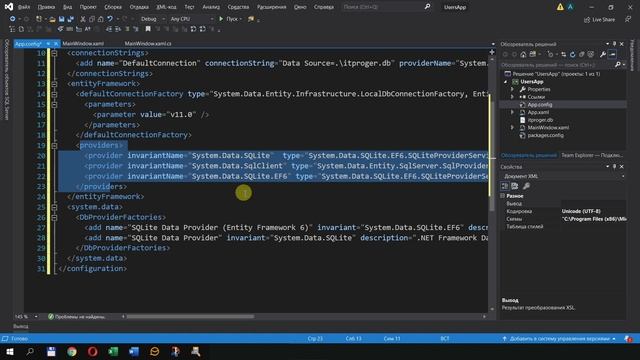Expand App.xaml node in Solution Explorer
This screenshot has height=360, width=640.
click(x=513, y=112)
